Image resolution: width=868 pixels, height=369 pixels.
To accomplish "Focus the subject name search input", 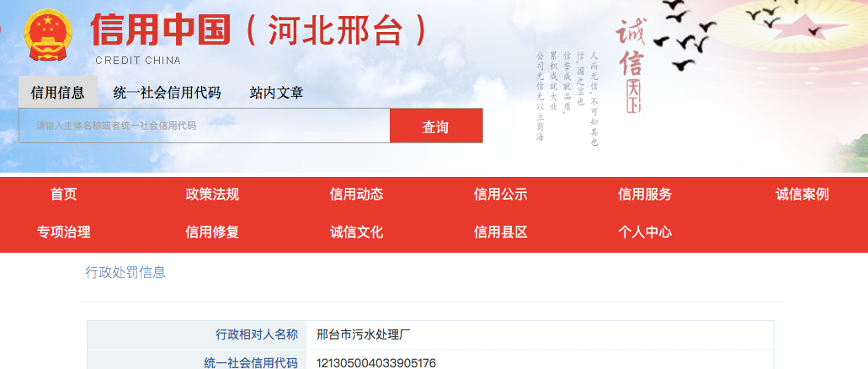I will coord(204,126).
